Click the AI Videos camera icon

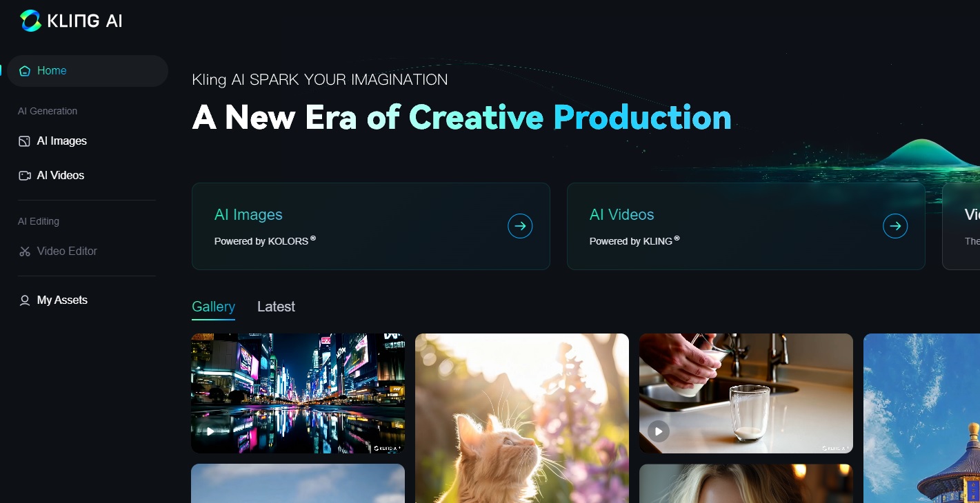(25, 176)
